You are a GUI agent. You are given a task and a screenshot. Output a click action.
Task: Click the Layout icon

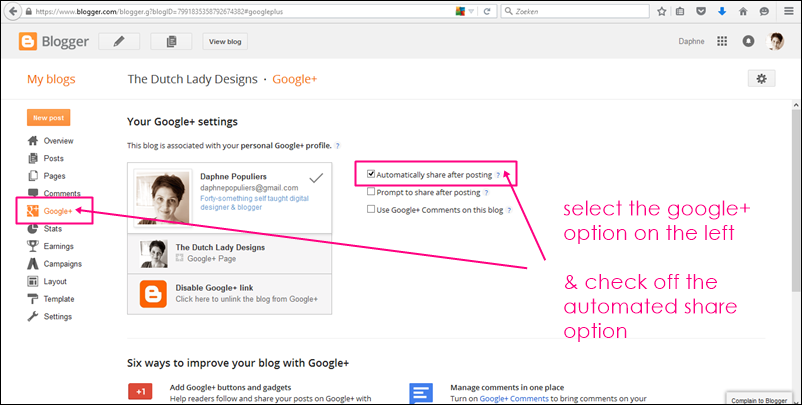pos(33,281)
